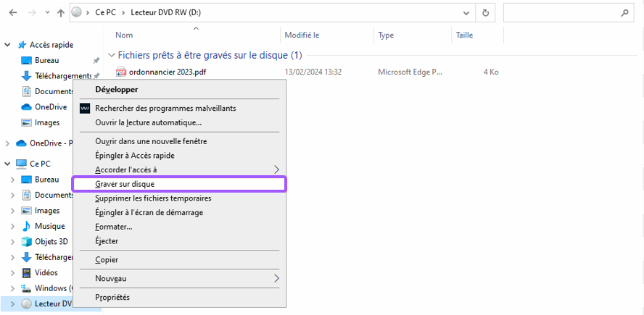Viewport: 644px width, 315px height.
Task: Choose Éjecter from the context menu
Action: [107, 241]
